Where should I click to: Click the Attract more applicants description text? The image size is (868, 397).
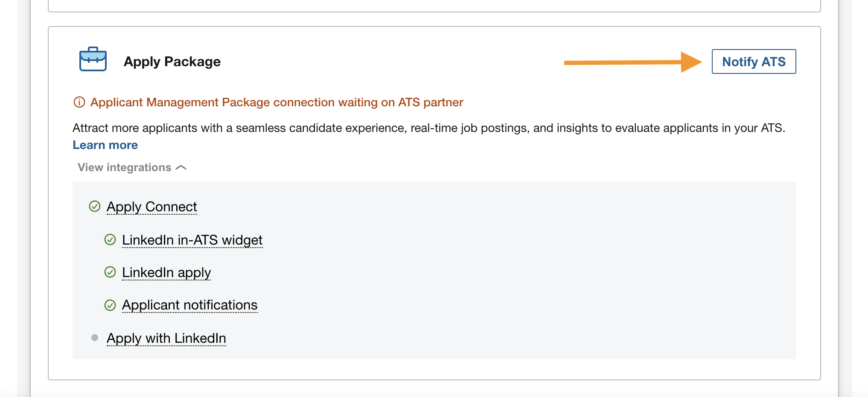coord(429,128)
